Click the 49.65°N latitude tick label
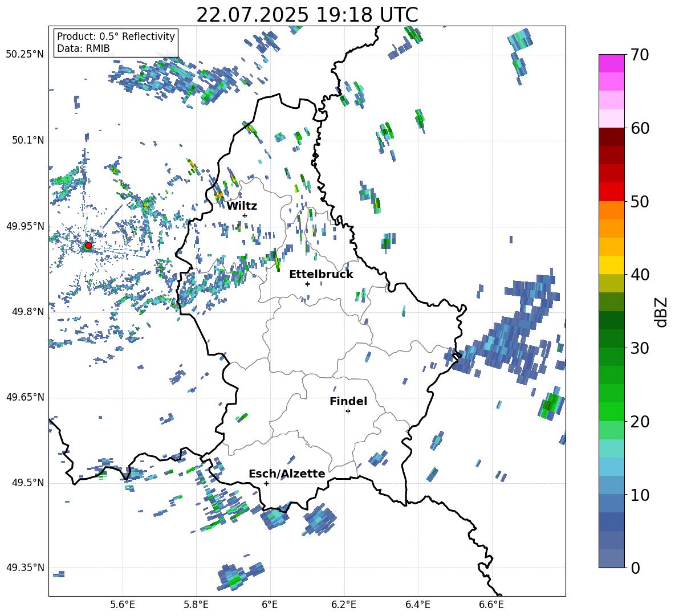This screenshot has width=675, height=616. [25, 397]
